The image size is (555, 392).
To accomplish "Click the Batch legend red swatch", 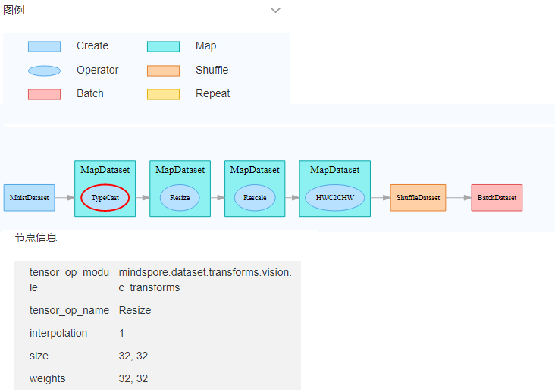I will tap(44, 94).
